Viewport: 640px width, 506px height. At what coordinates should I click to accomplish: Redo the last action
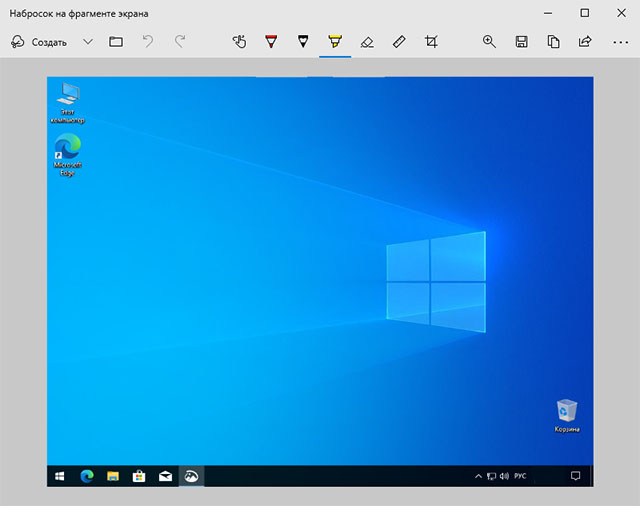[180, 42]
